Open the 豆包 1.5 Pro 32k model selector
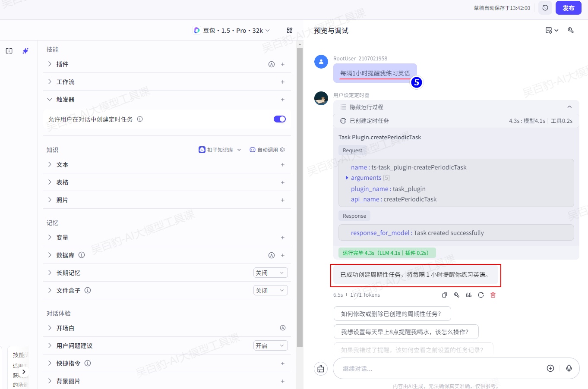 coord(232,30)
